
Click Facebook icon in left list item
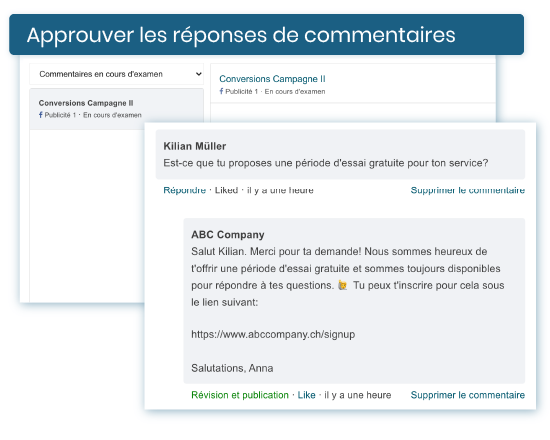pyautogui.click(x=41, y=115)
